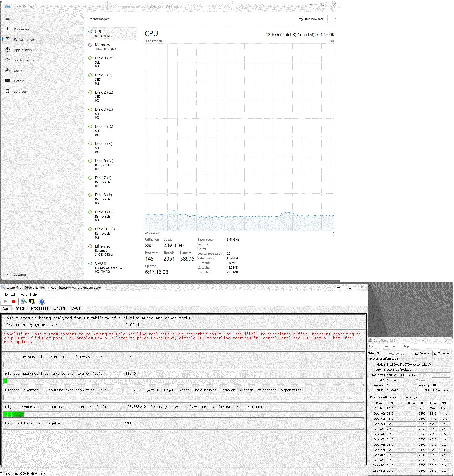
Task: Click Run new task in Task Manager
Action: [x=311, y=19]
